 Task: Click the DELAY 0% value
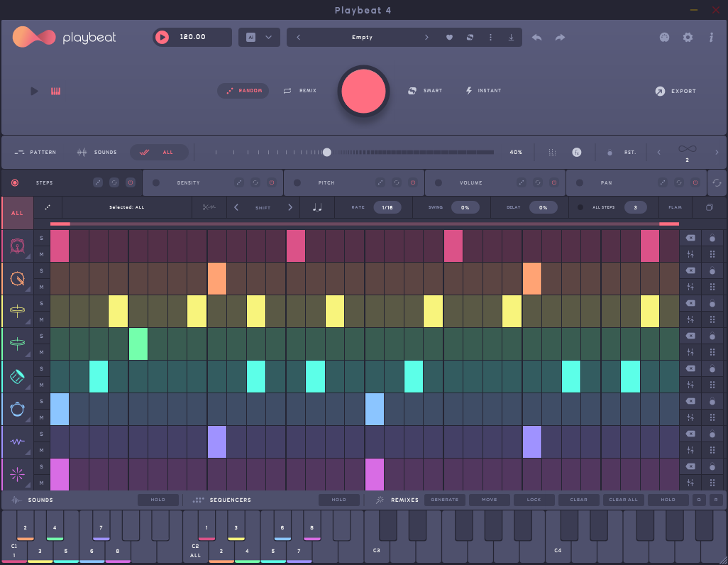coord(544,207)
